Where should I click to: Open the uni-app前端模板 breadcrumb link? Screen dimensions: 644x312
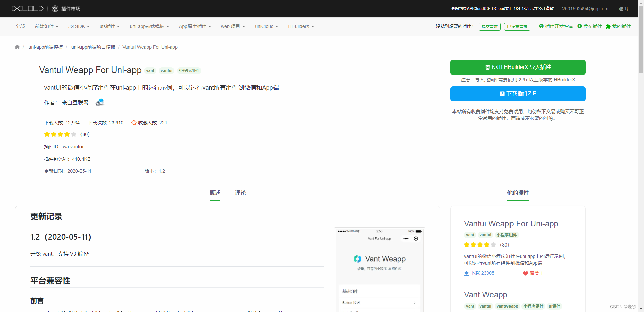coord(46,47)
